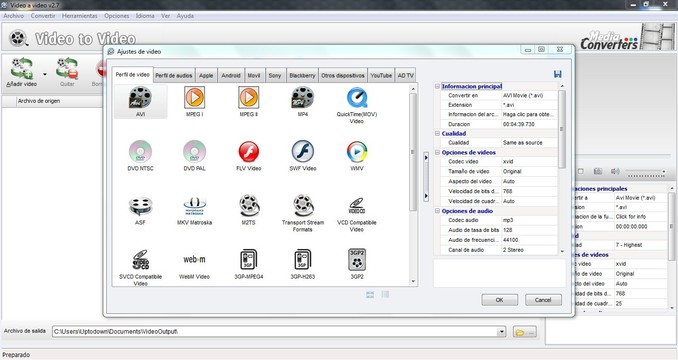
Task: Click the Archivo de origen column header
Action: click(x=58, y=101)
